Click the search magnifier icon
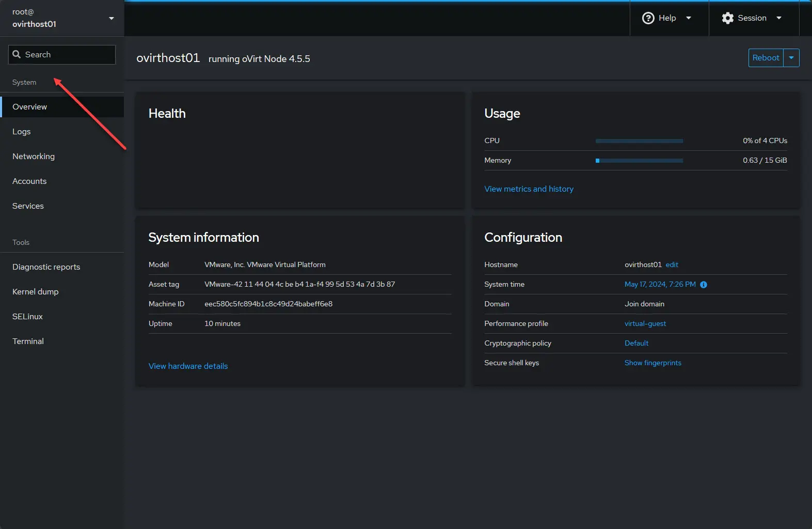The image size is (812, 529). tap(17, 54)
